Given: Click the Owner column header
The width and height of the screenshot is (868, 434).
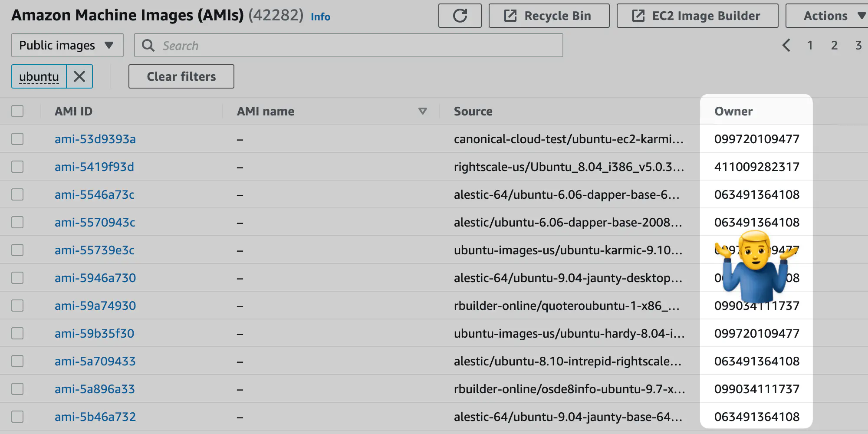Looking at the screenshot, I should [733, 112].
